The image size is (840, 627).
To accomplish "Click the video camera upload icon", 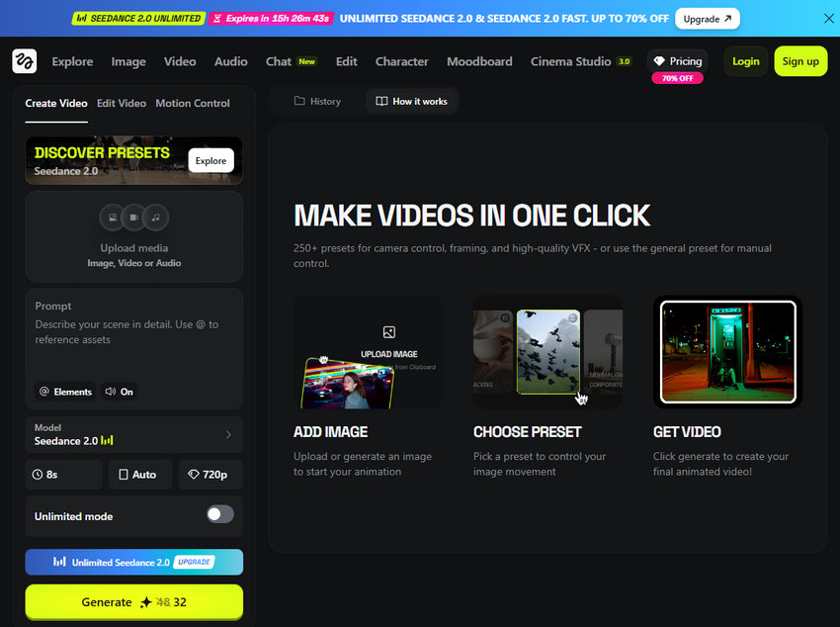I will (x=134, y=217).
